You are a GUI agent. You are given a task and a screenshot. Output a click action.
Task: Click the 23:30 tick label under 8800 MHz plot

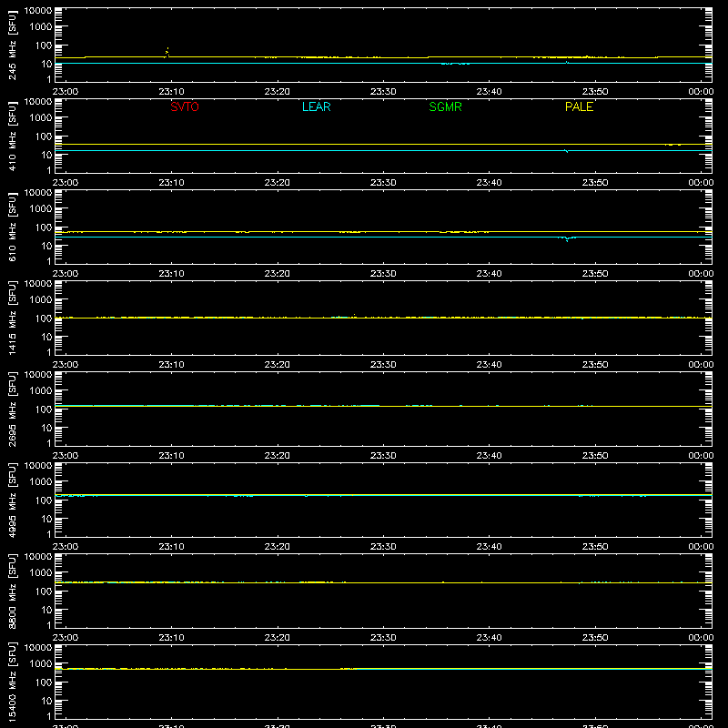click(383, 638)
